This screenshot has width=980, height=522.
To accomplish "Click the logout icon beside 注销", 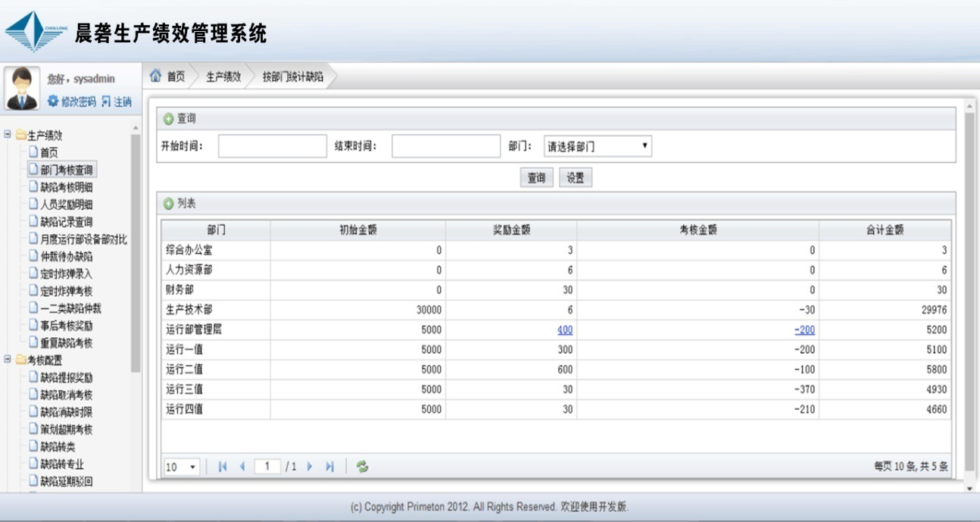I will pos(106,102).
